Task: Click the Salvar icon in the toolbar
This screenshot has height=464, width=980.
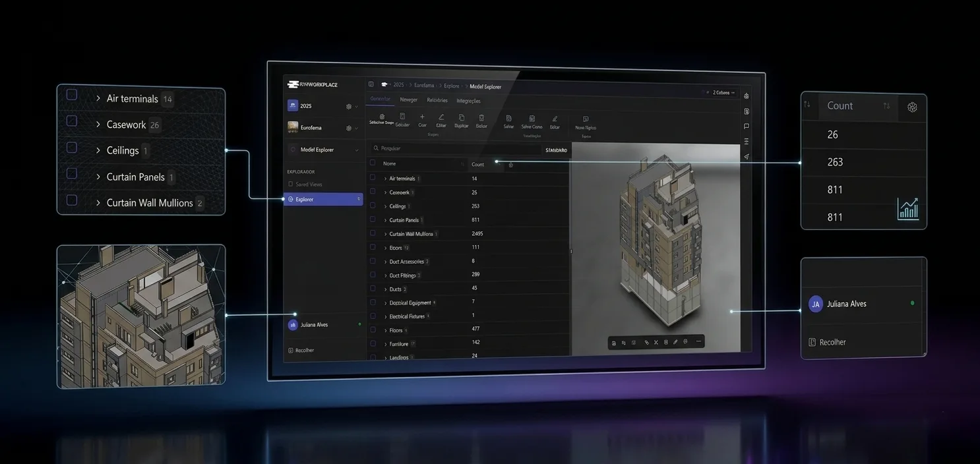Action: click(508, 118)
